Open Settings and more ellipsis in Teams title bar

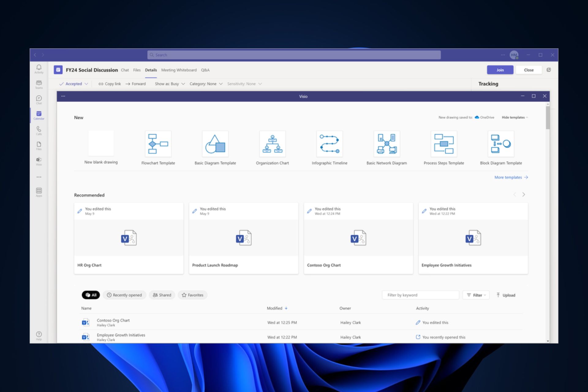click(503, 55)
